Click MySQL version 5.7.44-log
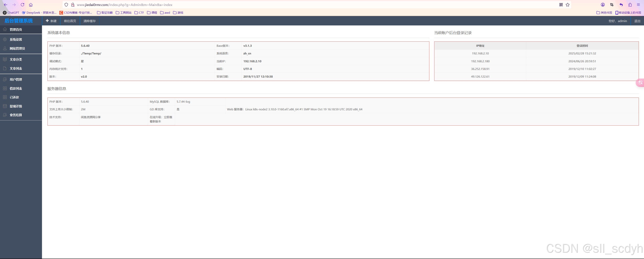 (x=183, y=102)
